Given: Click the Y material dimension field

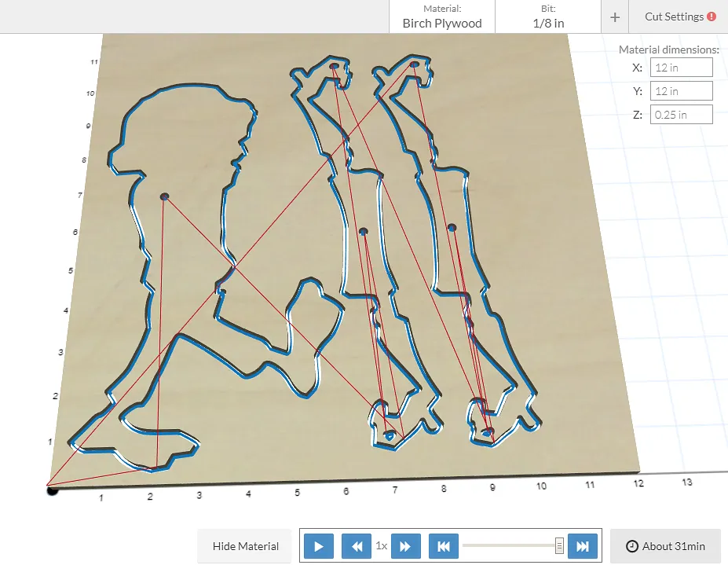Looking at the screenshot, I should pos(681,91).
